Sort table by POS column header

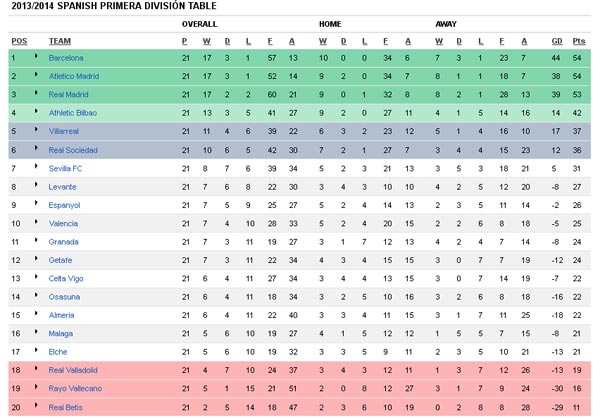coord(19,41)
